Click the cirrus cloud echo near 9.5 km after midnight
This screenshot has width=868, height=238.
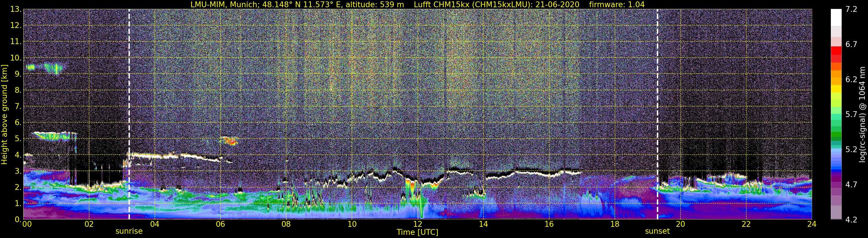tap(44, 68)
